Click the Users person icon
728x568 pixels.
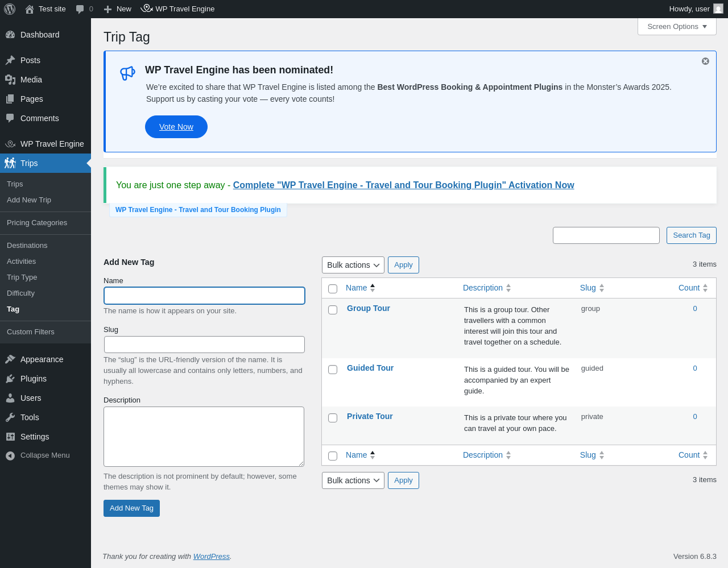pyautogui.click(x=10, y=398)
